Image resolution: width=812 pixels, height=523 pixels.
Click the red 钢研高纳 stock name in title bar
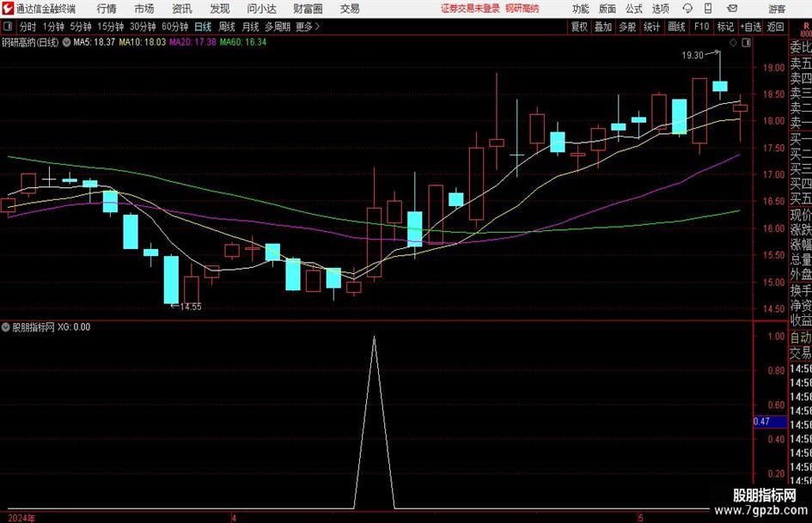522,9
